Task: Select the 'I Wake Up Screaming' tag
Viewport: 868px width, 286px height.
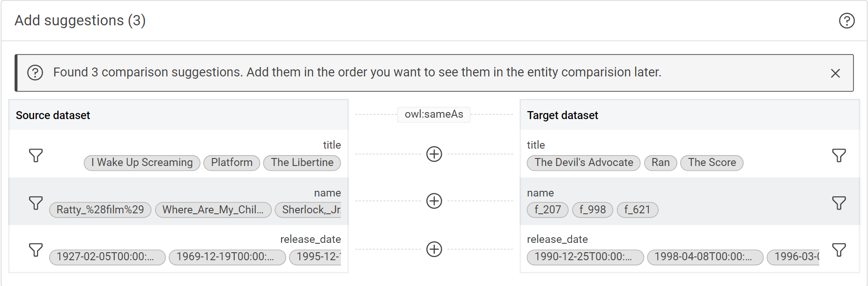Action: (x=142, y=163)
